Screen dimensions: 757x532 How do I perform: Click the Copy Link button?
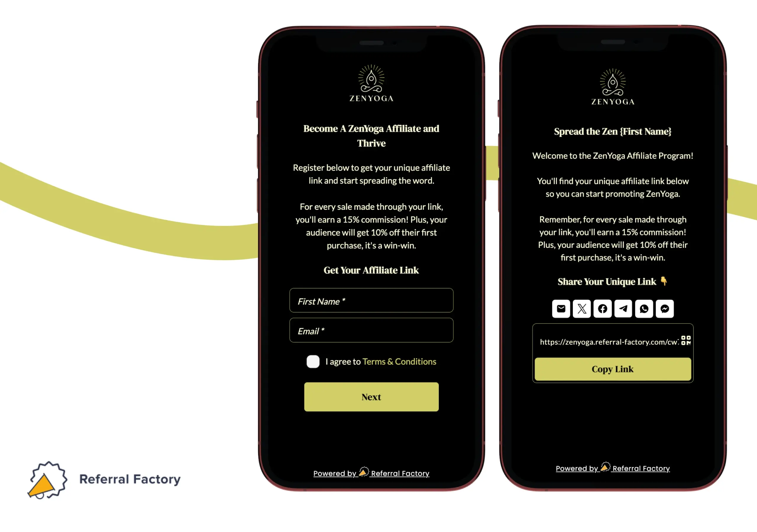[x=612, y=368]
